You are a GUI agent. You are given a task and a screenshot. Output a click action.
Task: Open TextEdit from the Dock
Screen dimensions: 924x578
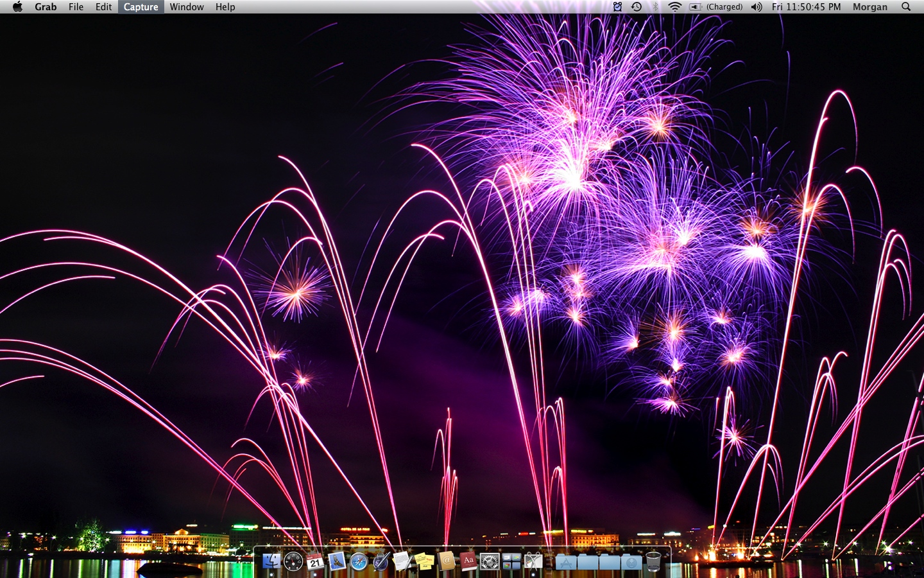pyautogui.click(x=403, y=561)
